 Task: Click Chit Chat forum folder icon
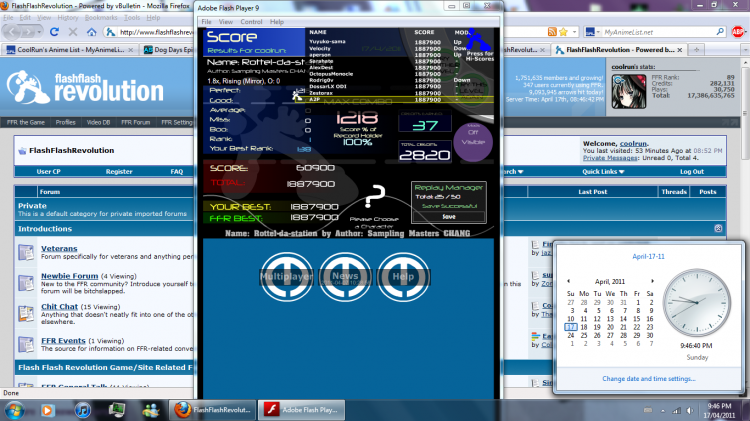click(x=26, y=313)
